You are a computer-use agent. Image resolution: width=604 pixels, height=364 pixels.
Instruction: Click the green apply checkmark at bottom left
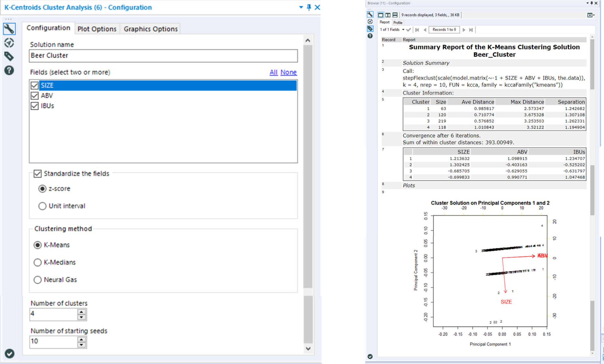9,353
